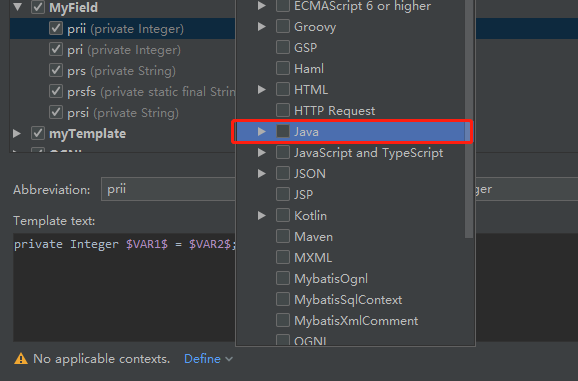Check the ECMAScript 6 or higher context
Screen dimensions: 578x381
pos(283,6)
